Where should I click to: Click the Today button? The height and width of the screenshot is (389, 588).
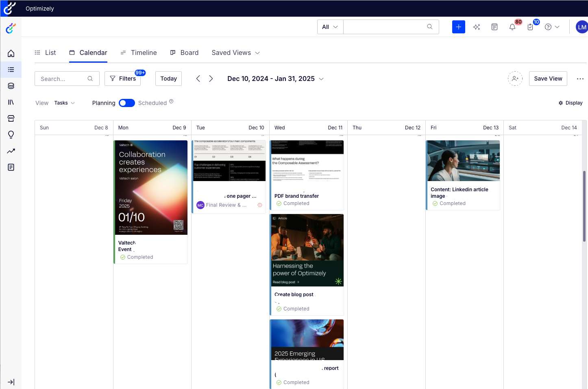pos(168,79)
